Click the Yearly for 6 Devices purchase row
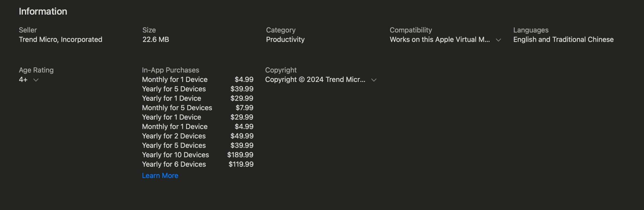This screenshot has width=644, height=210. 198,164
